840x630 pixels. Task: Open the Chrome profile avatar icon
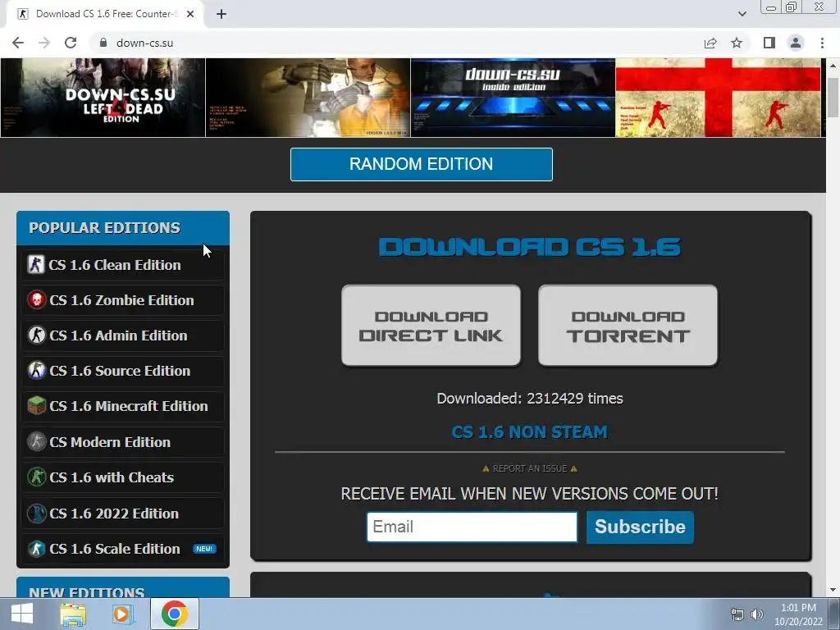coord(796,43)
